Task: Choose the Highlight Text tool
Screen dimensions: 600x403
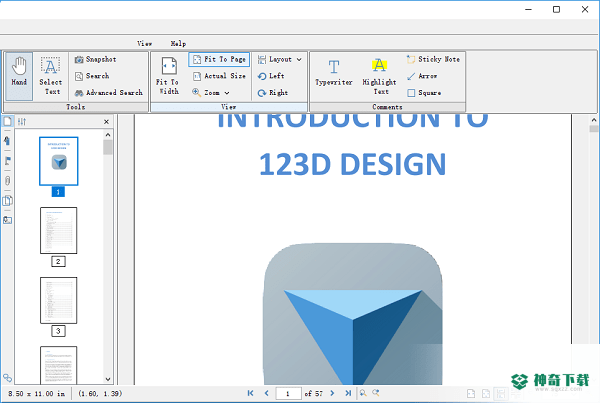Action: [380, 76]
